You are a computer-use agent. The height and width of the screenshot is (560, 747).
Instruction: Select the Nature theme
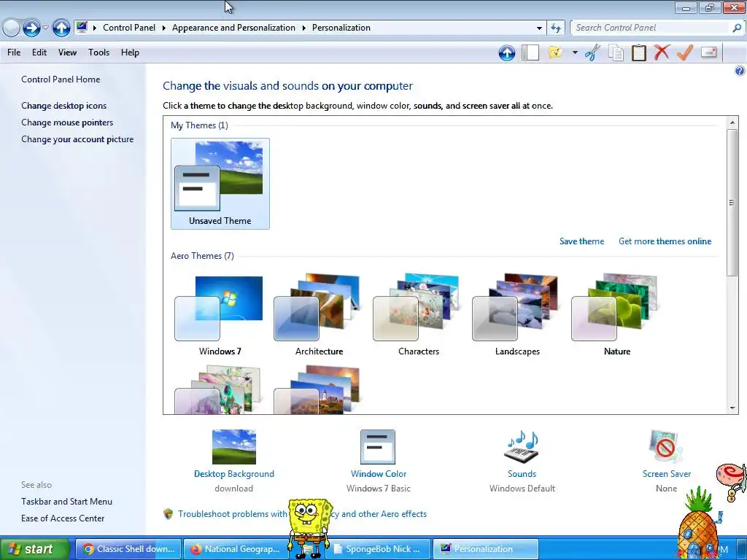[x=617, y=315]
